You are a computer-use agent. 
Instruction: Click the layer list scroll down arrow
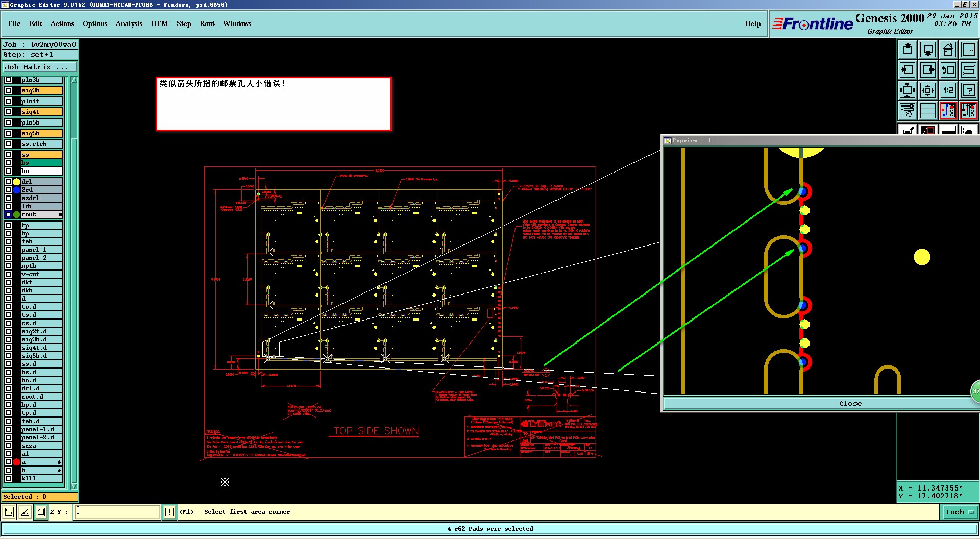(x=74, y=486)
